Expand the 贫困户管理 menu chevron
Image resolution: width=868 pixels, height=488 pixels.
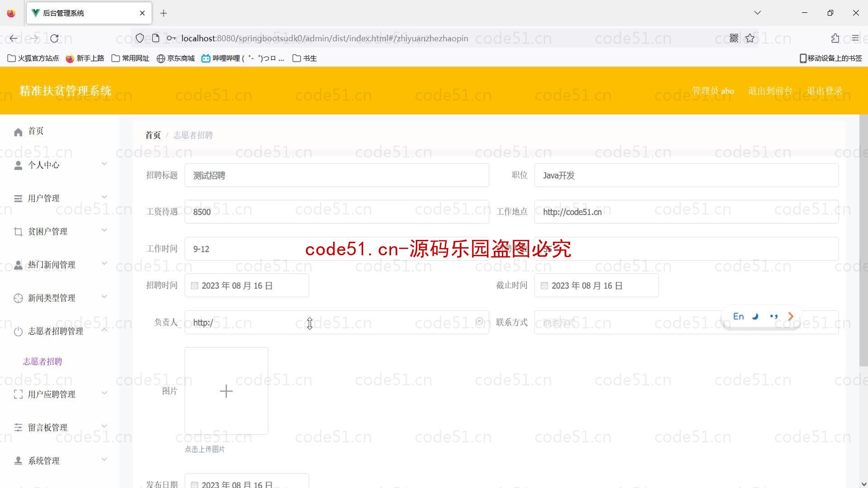tap(104, 230)
